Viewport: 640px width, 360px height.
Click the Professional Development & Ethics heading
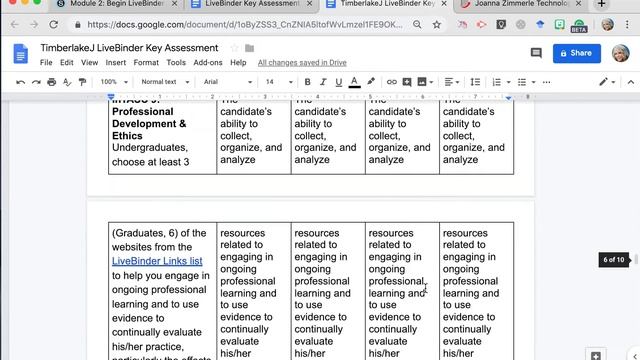point(149,124)
